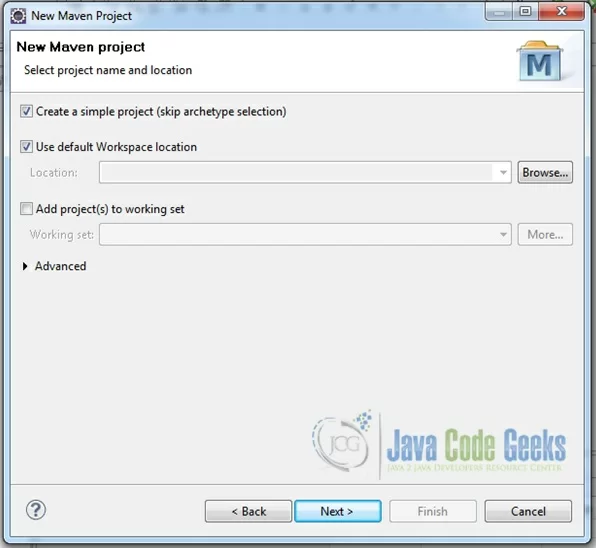The width and height of the screenshot is (596, 548).
Task: Go to the Next > wizard page
Action: point(338,511)
